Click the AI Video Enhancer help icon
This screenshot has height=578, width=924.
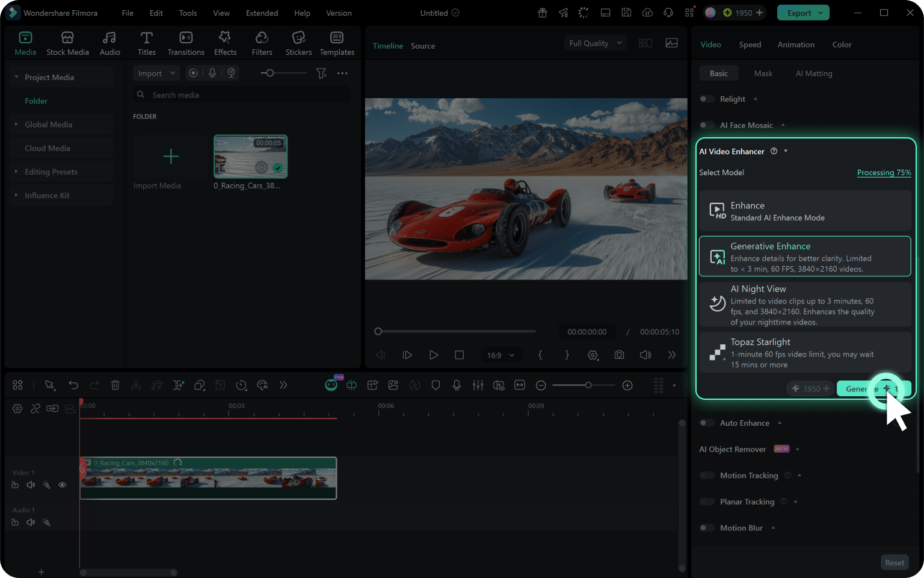click(774, 151)
